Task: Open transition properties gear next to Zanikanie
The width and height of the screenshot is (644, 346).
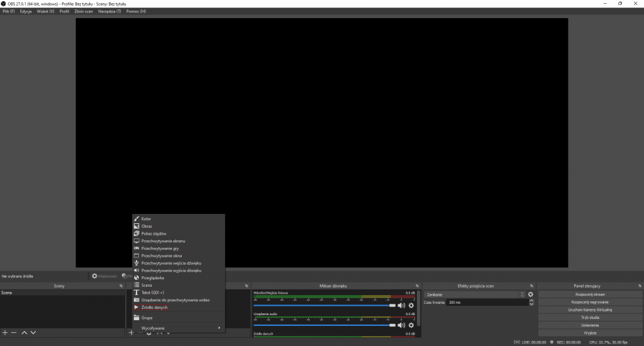Action: 531,294
